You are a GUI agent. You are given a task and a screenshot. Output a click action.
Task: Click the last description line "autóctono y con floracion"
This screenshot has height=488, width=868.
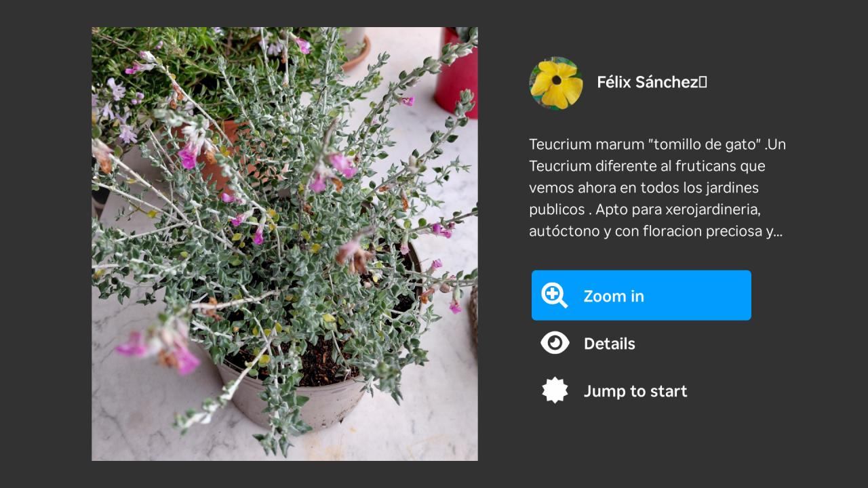pos(656,231)
